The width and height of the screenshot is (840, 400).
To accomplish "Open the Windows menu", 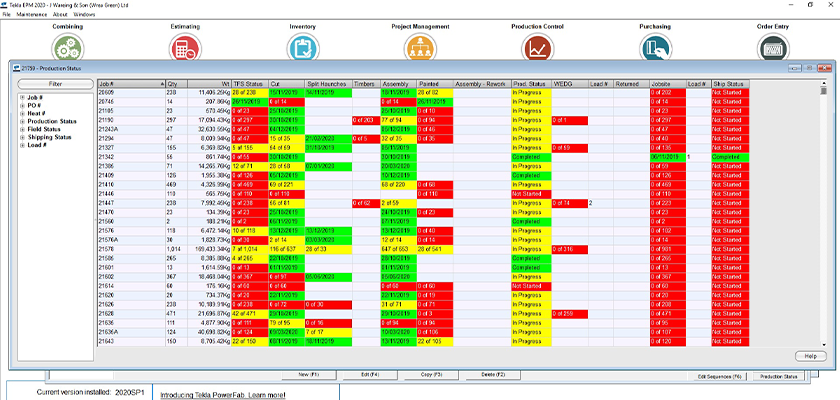I will (x=85, y=15).
